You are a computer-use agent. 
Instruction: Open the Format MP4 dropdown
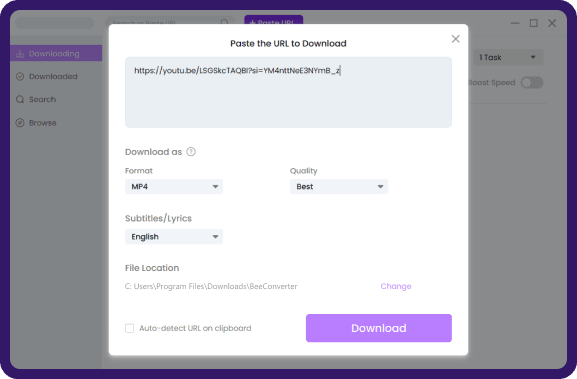(174, 187)
